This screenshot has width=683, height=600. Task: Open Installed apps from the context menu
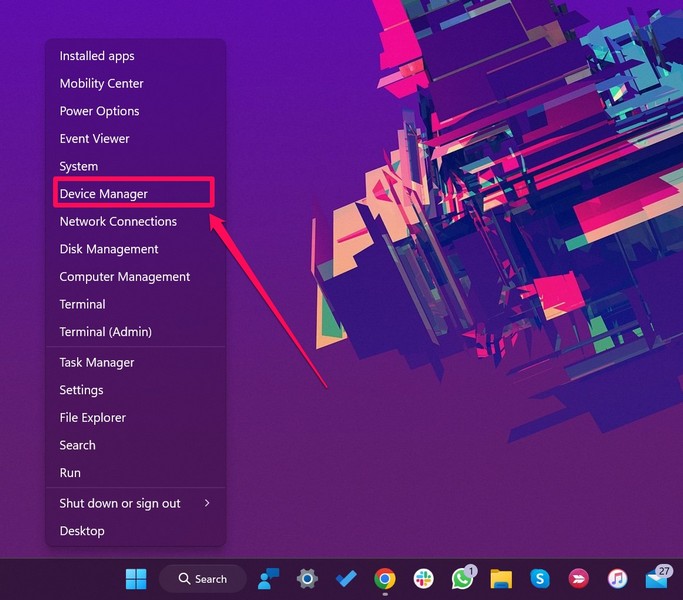click(x=97, y=56)
